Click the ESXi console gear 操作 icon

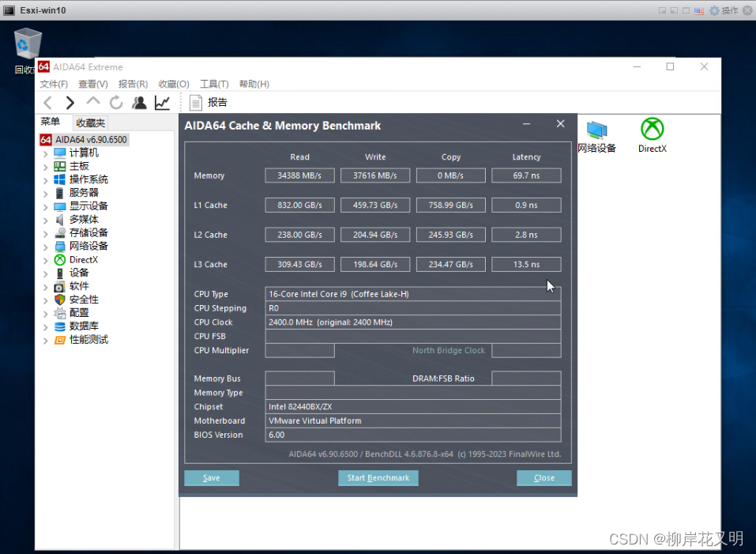click(714, 10)
